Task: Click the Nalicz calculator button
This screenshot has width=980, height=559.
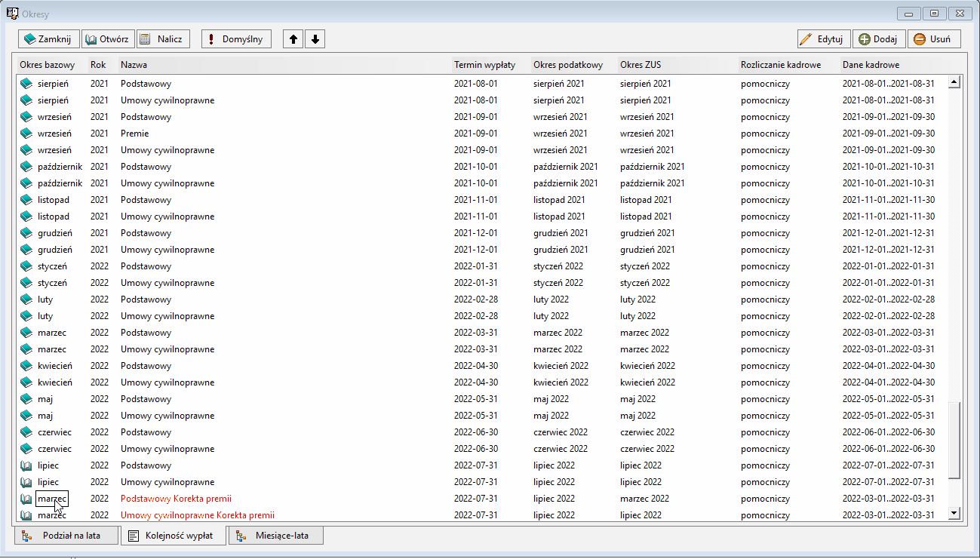Action: pyautogui.click(x=163, y=39)
